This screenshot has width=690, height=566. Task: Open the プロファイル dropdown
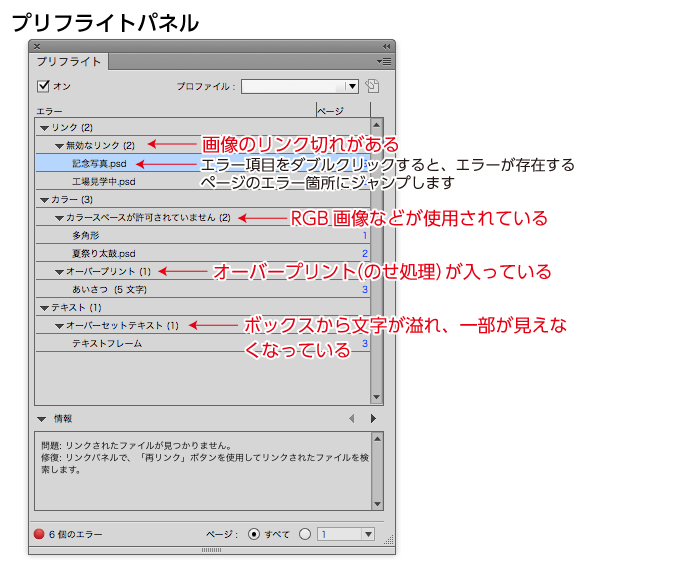click(300, 86)
